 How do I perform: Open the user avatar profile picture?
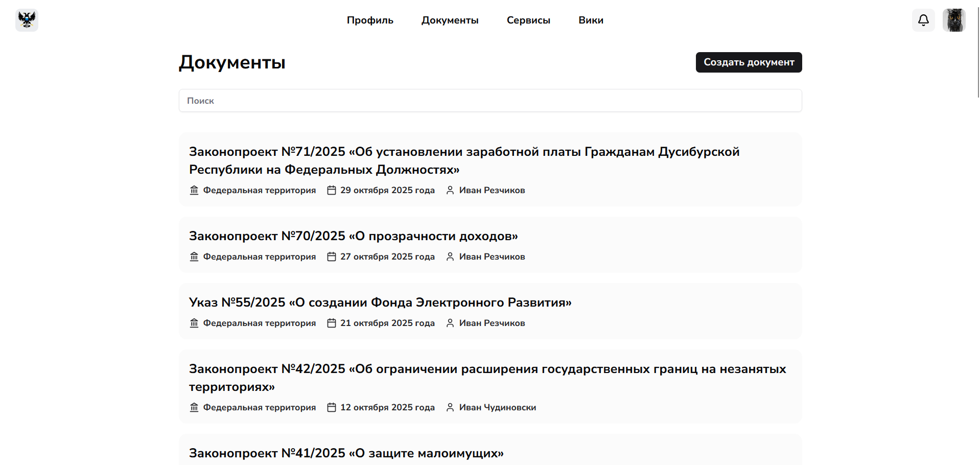point(953,20)
